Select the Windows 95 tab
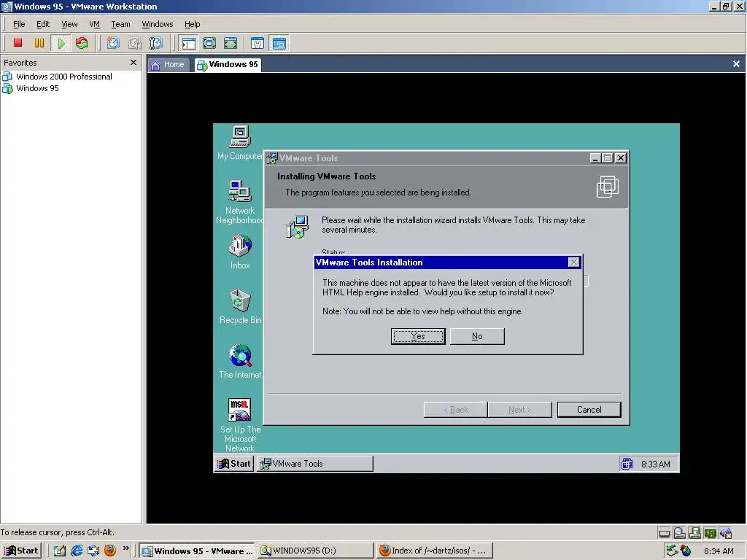The image size is (747, 560). 228,65
